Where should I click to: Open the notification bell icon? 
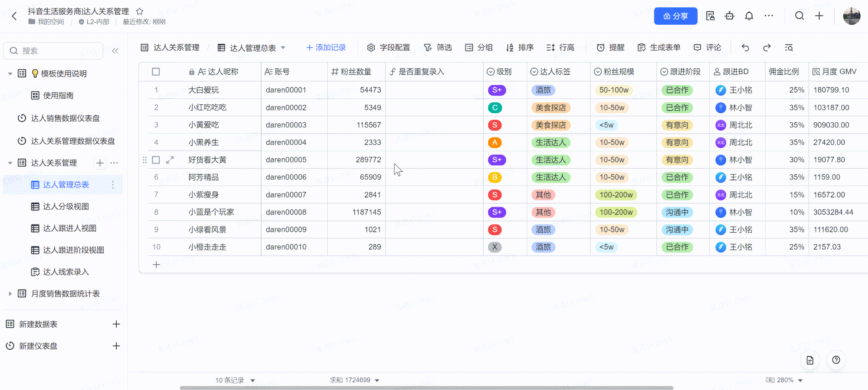pyautogui.click(x=749, y=16)
